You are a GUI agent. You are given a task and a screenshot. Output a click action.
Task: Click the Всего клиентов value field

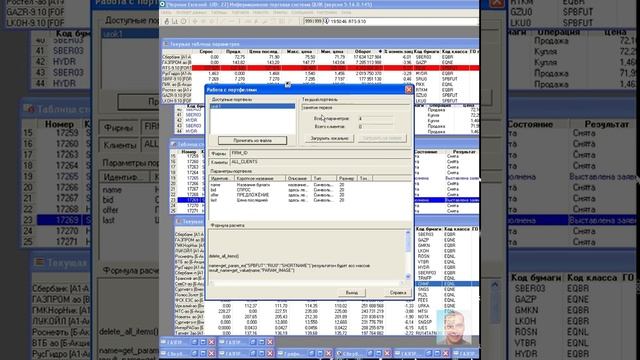(376, 127)
